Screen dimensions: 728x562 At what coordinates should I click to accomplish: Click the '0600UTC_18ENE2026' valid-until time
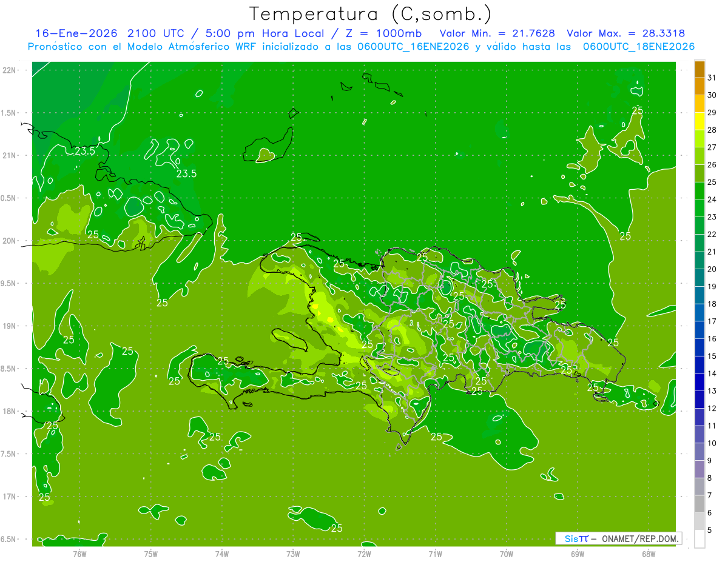tap(639, 47)
